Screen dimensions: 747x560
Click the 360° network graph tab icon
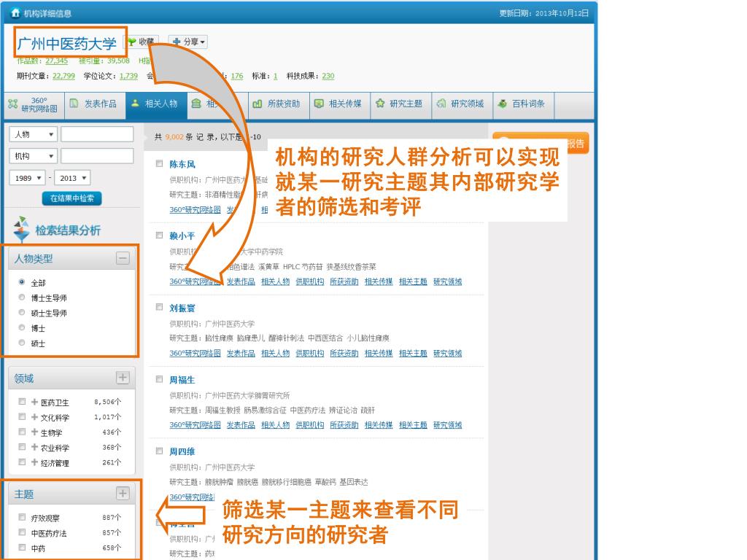(x=13, y=104)
